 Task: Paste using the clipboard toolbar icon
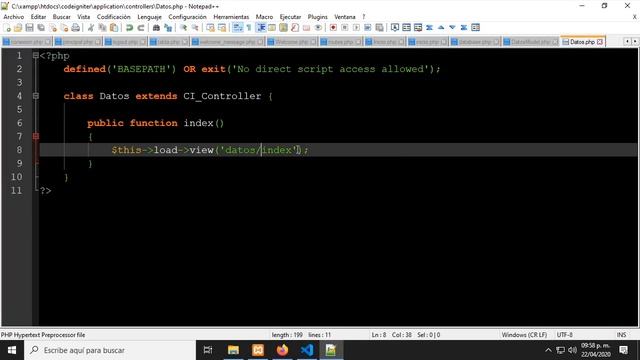pyautogui.click(x=114, y=28)
